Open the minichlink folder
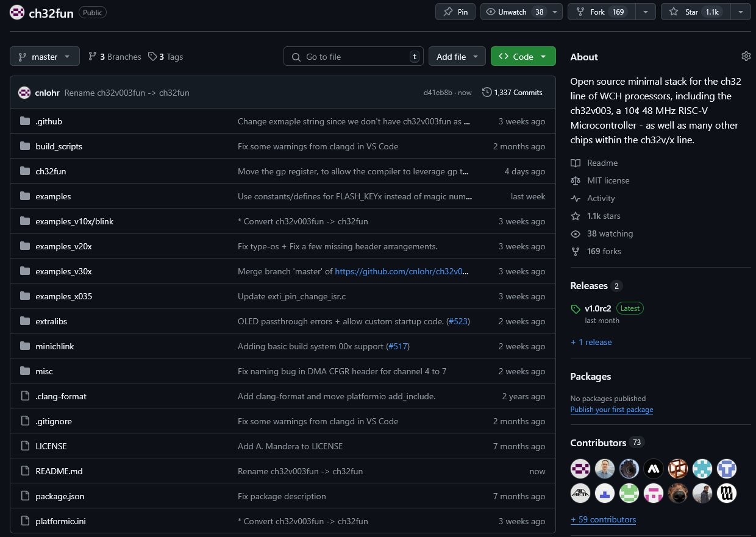The height and width of the screenshot is (537, 756). coord(55,346)
